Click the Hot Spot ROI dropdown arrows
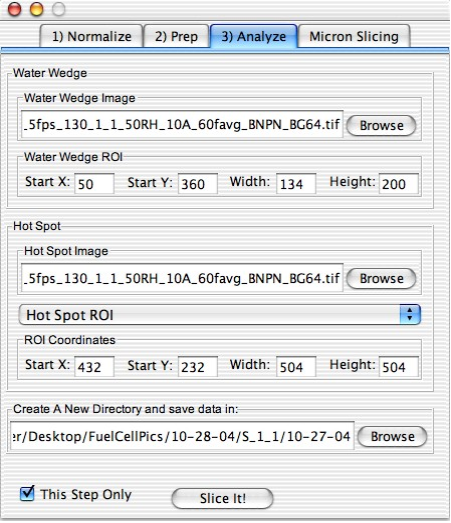Image resolution: width=451 pixels, height=523 pixels. (410, 315)
